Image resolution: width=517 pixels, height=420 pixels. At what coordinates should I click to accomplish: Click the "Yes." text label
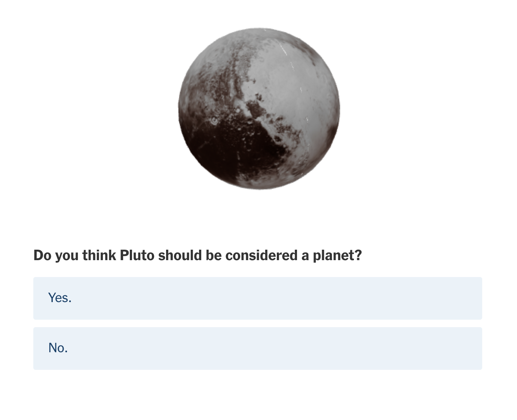point(60,298)
